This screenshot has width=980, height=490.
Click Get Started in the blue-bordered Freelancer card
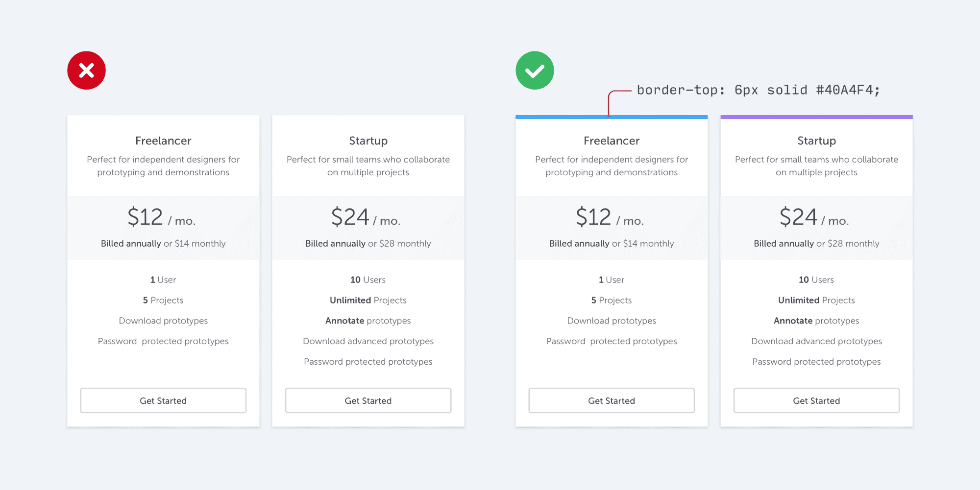(611, 400)
